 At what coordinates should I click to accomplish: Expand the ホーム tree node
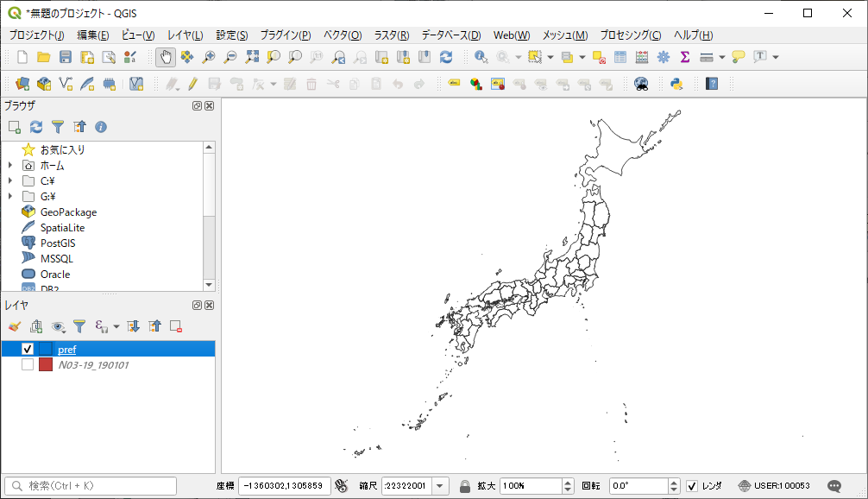(x=9, y=166)
